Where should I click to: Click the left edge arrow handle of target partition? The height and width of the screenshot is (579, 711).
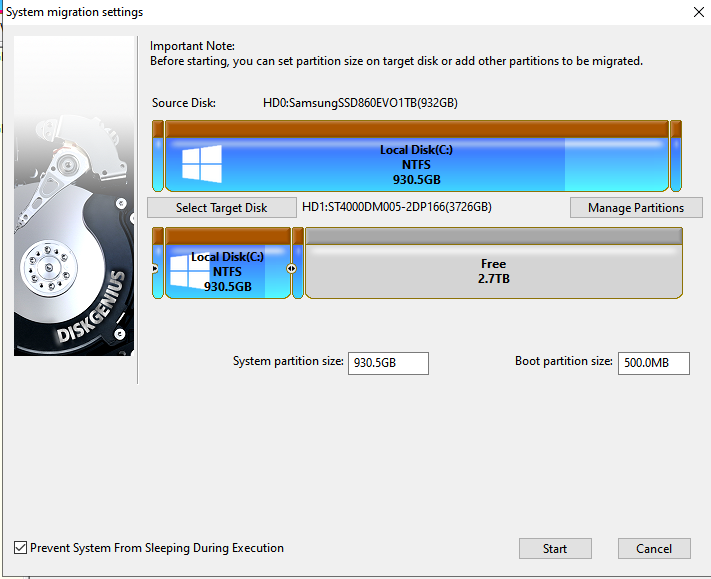coord(155,268)
